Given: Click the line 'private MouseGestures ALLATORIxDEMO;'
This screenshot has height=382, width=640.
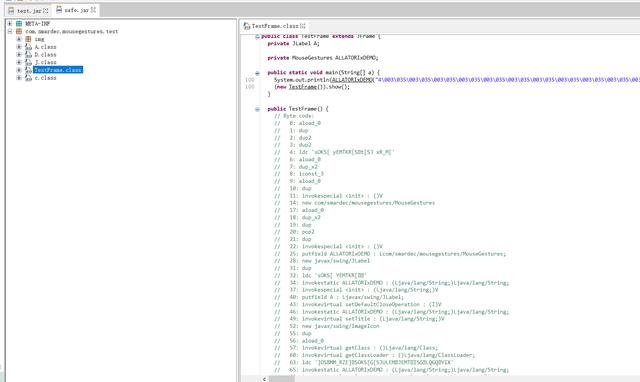Looking at the screenshot, I should [x=322, y=58].
